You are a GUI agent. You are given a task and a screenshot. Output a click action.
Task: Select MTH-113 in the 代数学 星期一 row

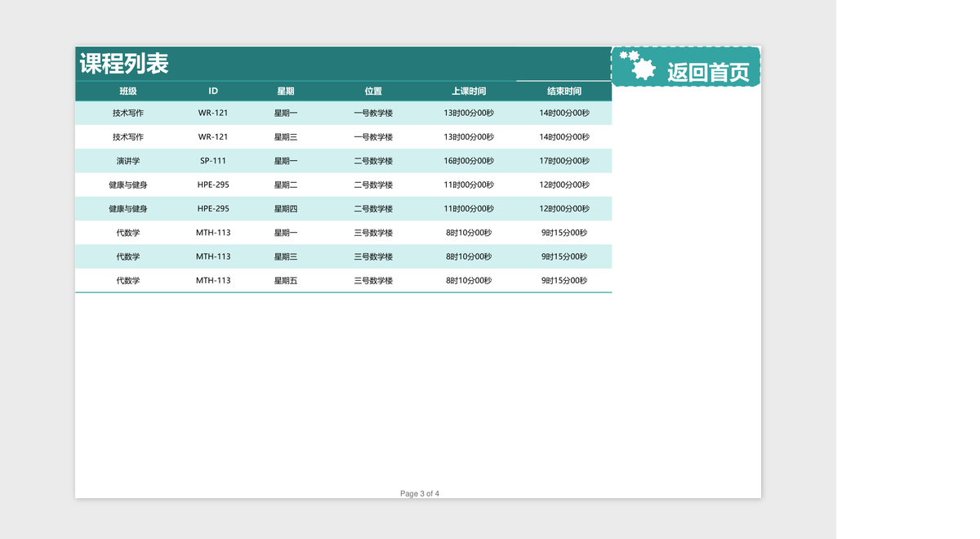pos(213,233)
